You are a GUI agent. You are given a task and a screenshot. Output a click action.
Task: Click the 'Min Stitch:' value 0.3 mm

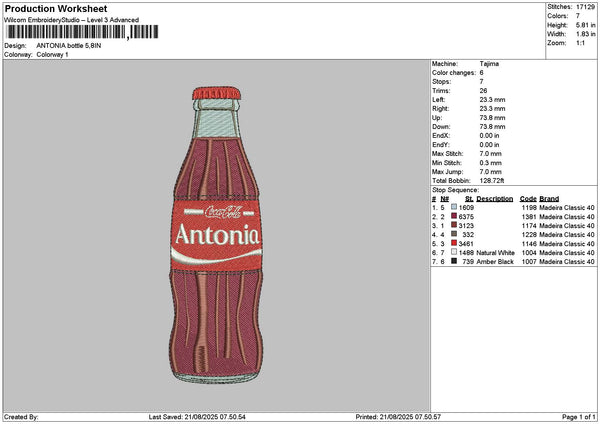point(490,163)
